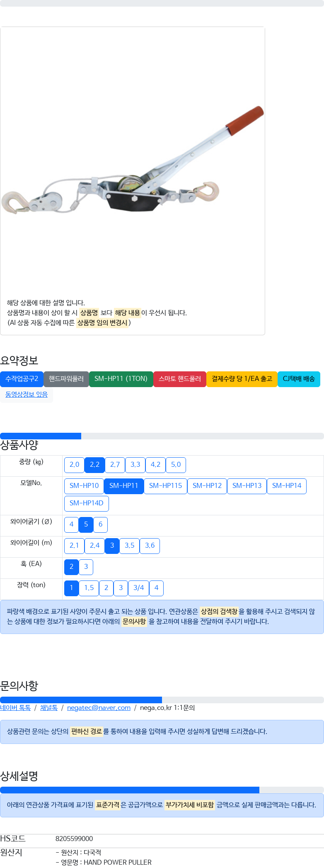Select pulling force 1.5 ton
324x868 pixels.
(x=89, y=588)
